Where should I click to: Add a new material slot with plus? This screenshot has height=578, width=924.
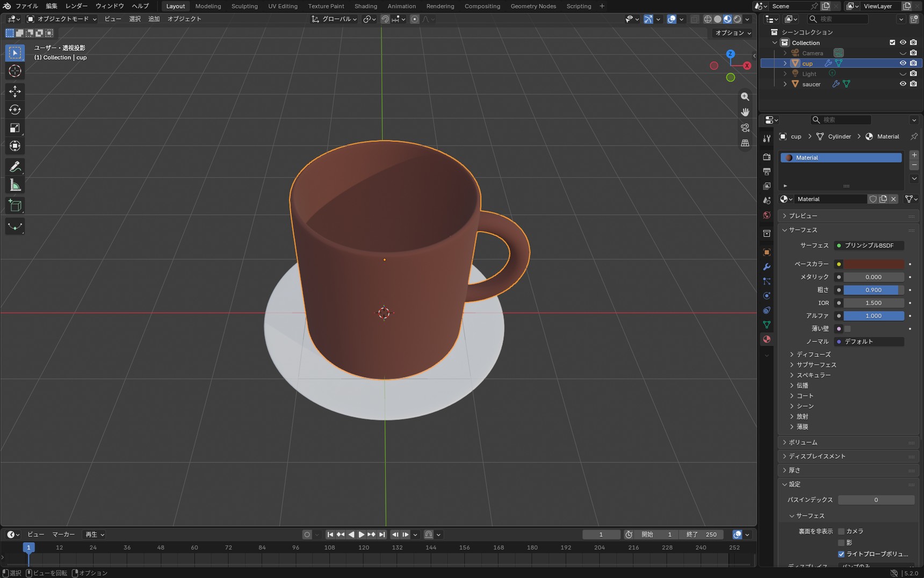[914, 155]
